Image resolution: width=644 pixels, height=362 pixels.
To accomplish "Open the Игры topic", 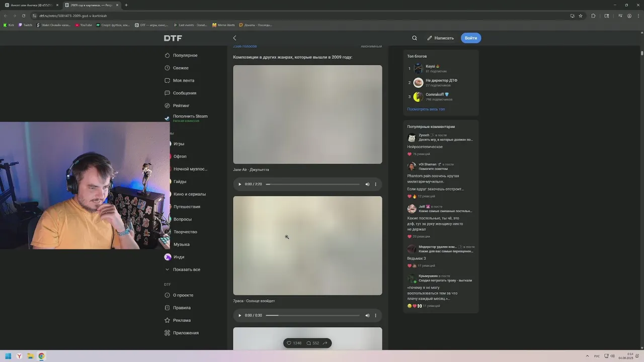I will [179, 144].
